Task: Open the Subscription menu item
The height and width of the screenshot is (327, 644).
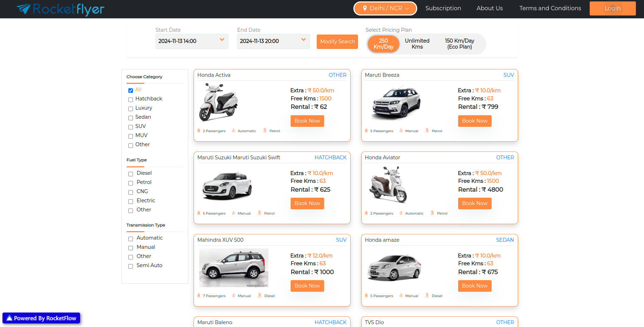Action: pyautogui.click(x=443, y=8)
